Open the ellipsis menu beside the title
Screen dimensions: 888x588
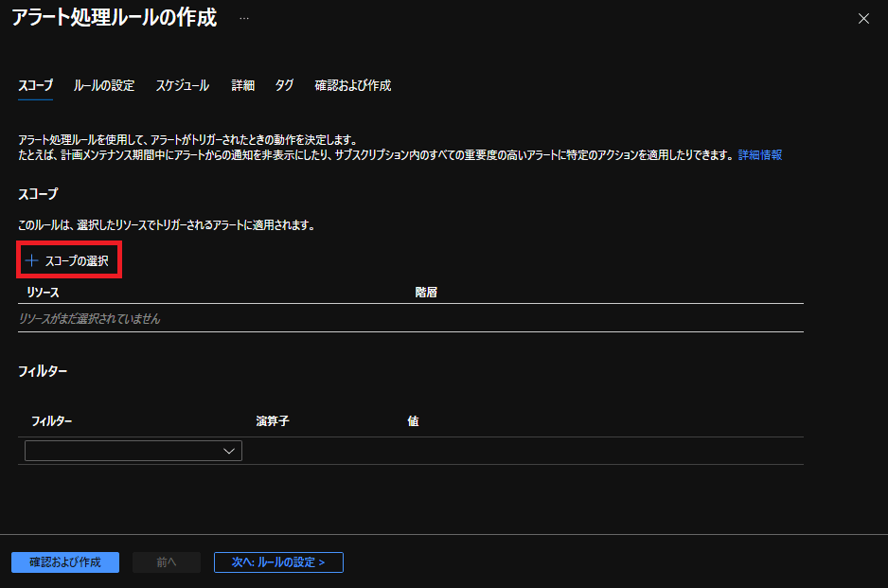(x=244, y=19)
